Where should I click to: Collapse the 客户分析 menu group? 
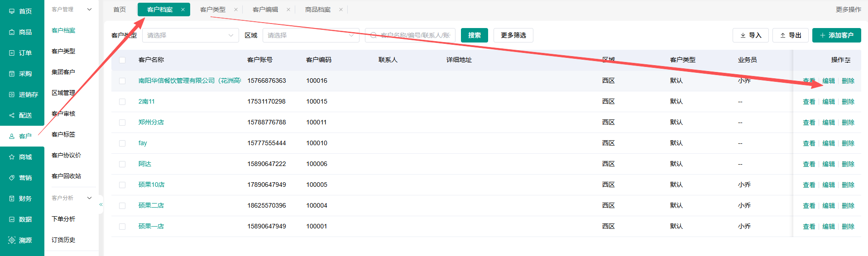point(89,198)
